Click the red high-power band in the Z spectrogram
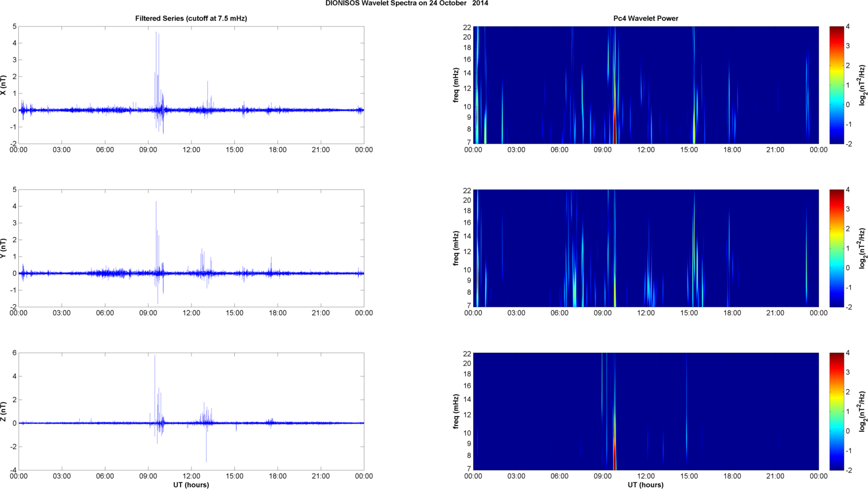This screenshot has width=868, height=489. click(614, 455)
